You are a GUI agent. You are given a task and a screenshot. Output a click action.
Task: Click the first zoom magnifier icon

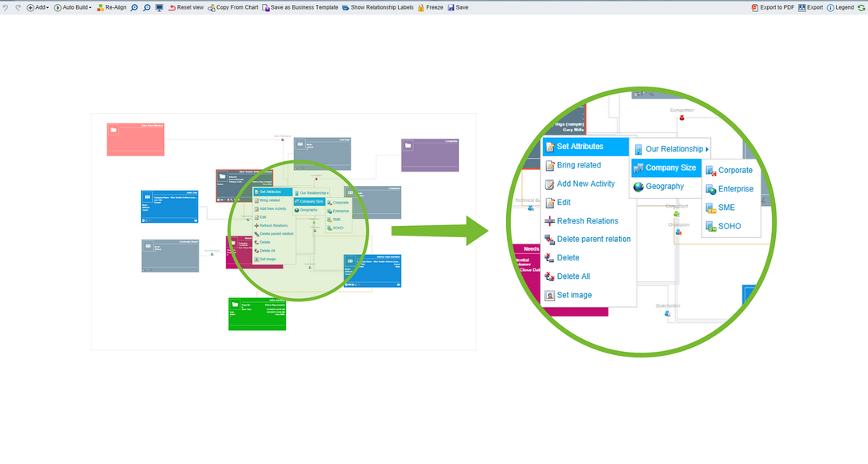(x=135, y=7)
